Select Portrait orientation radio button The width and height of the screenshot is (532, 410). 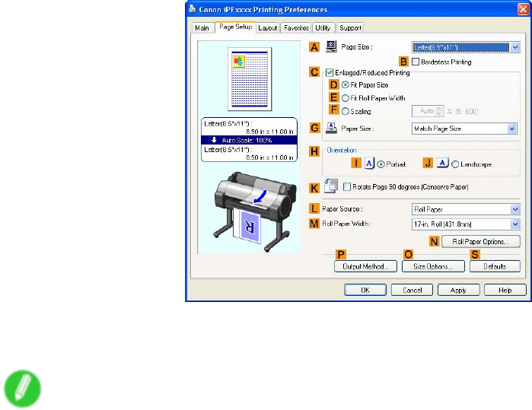pyautogui.click(x=381, y=164)
